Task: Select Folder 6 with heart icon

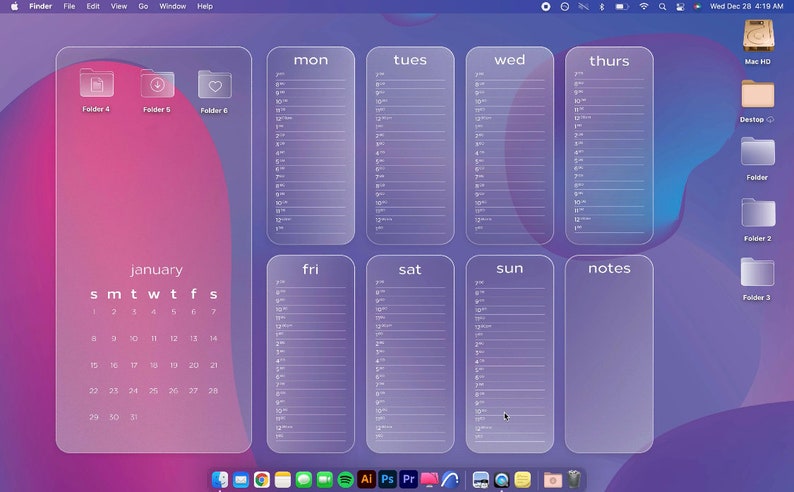Action: pyautogui.click(x=215, y=85)
